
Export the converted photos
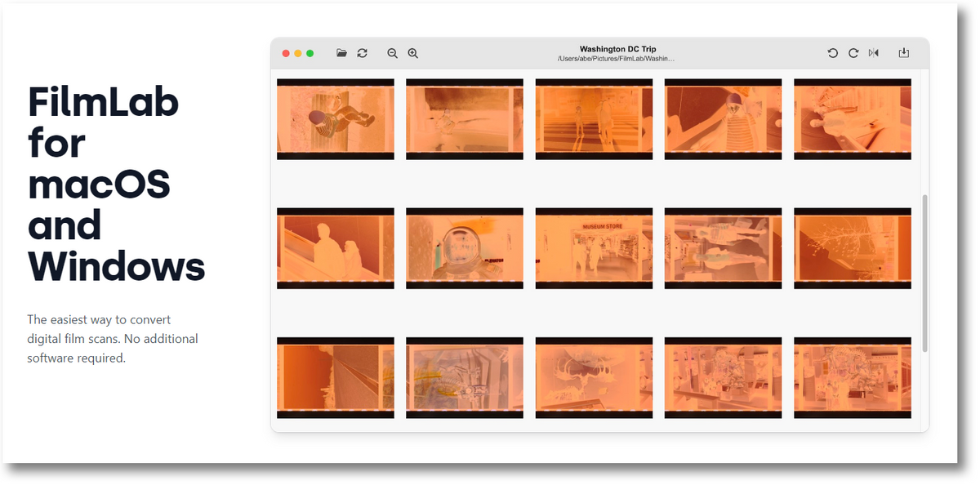pos(903,52)
